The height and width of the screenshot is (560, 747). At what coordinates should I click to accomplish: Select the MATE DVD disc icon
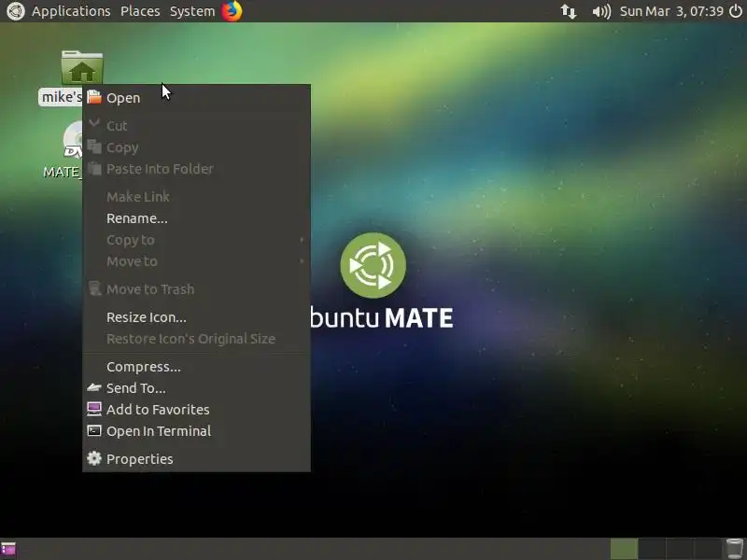coord(73,139)
